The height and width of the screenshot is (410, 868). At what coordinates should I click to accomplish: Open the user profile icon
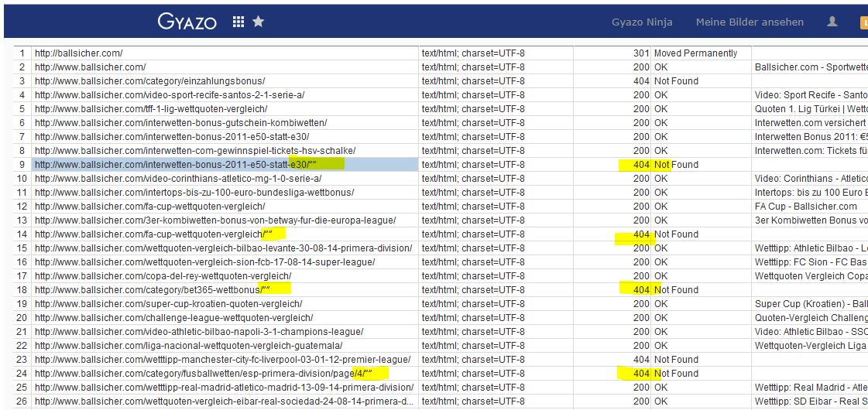point(832,22)
